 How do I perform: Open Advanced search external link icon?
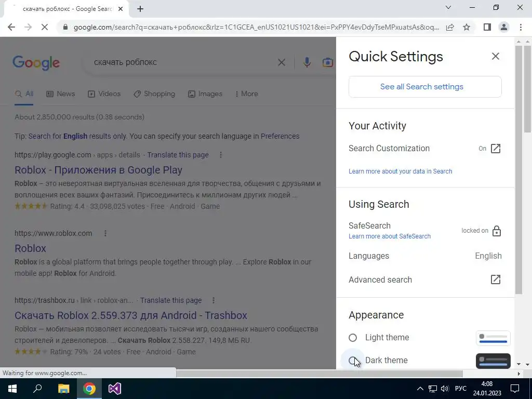[495, 280]
